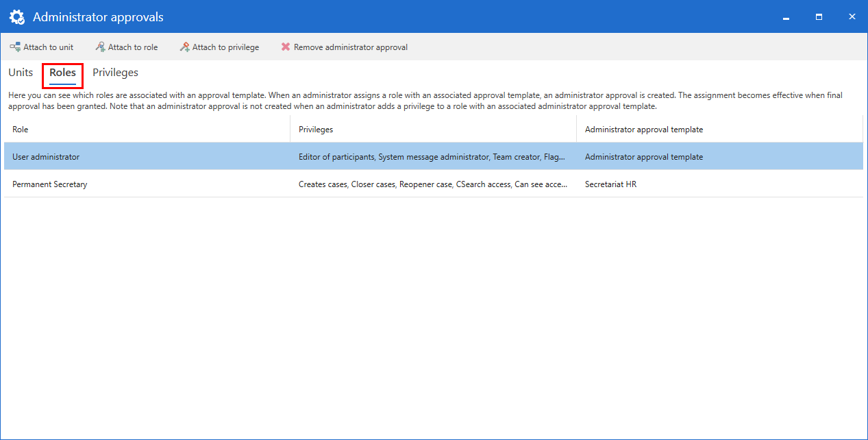Sort by the Privileges column header
The height and width of the screenshot is (440, 868).
tap(316, 130)
